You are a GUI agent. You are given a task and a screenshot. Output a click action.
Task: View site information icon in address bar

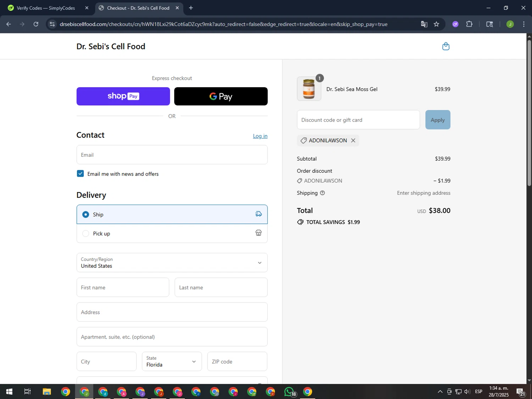tap(52, 24)
